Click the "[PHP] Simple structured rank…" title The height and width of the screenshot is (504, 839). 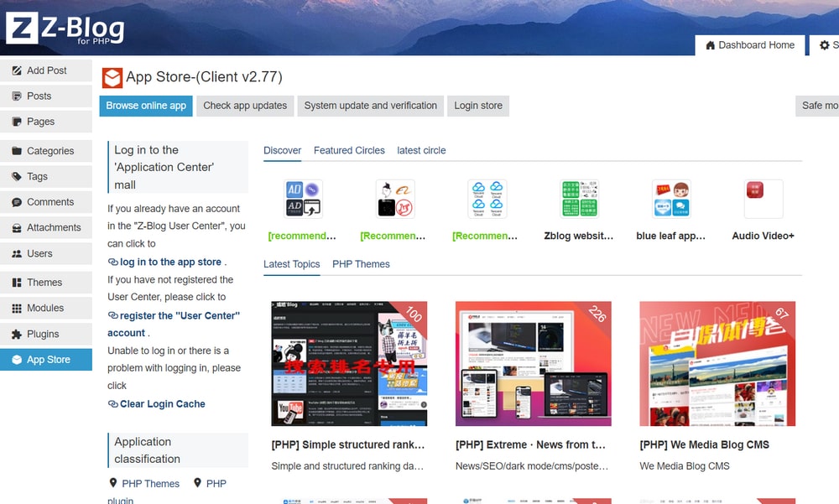pos(348,444)
